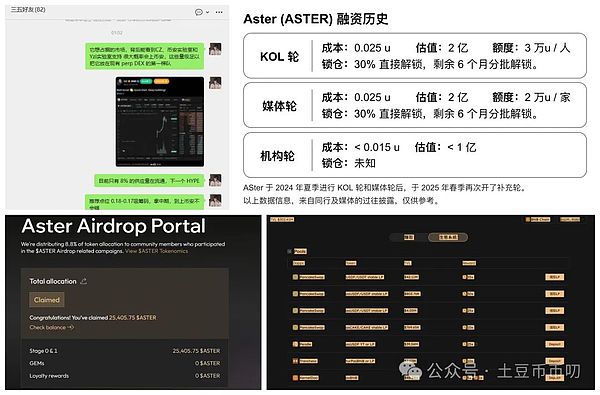Click the button in the asCAKE/CAKE stable LP row
Screen dimensions: 600x395
click(554, 327)
